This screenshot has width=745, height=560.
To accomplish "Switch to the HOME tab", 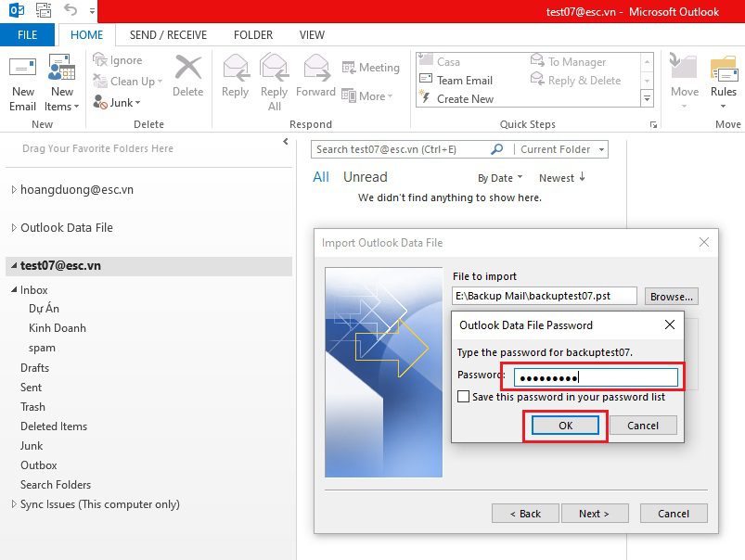I will 86,34.
